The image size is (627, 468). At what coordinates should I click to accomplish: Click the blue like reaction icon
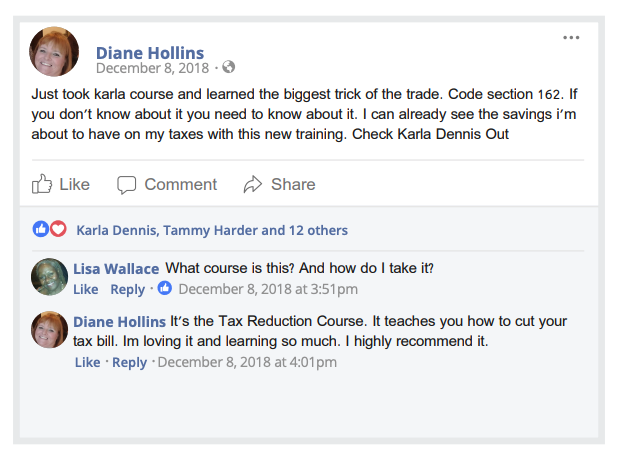(41, 229)
